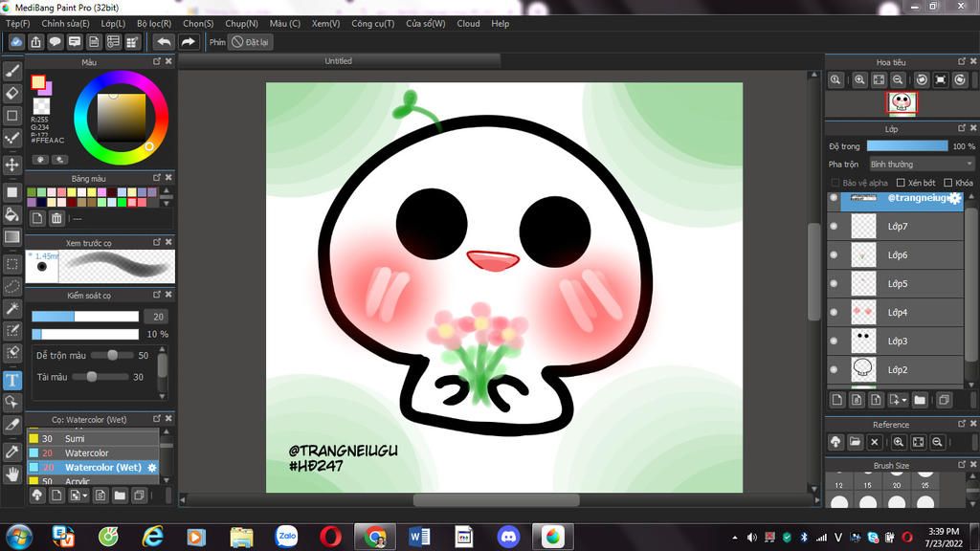Image resolution: width=980 pixels, height=551 pixels.
Task: Select the Brush tool
Action: click(11, 71)
